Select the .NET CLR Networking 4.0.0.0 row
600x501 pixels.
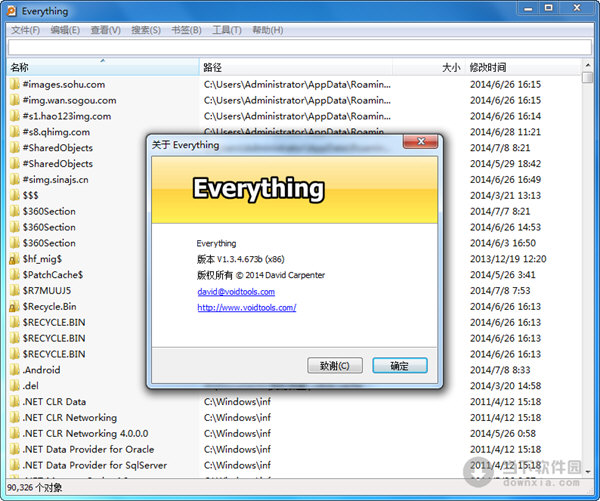295,434
